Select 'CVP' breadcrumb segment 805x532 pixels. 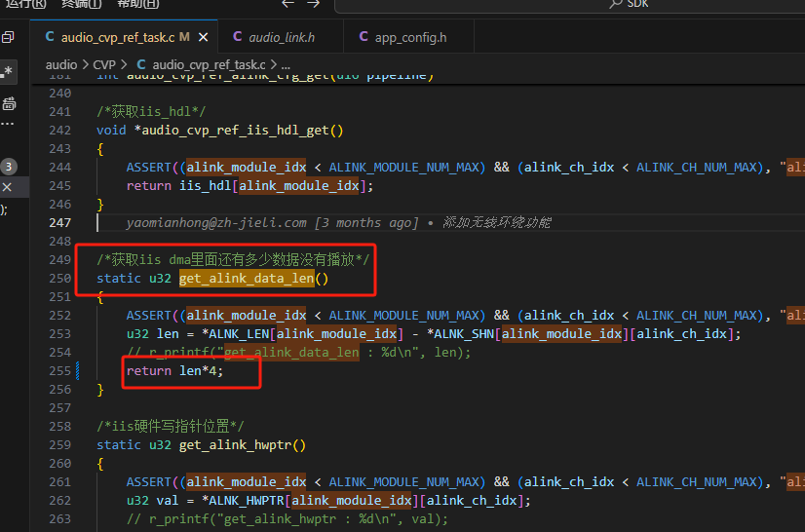(104, 64)
